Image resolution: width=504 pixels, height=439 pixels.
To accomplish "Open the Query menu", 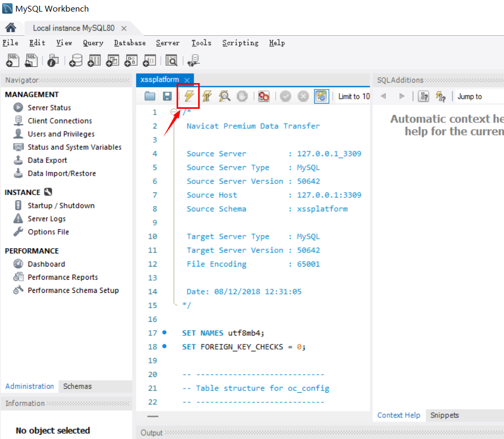I will pos(93,43).
